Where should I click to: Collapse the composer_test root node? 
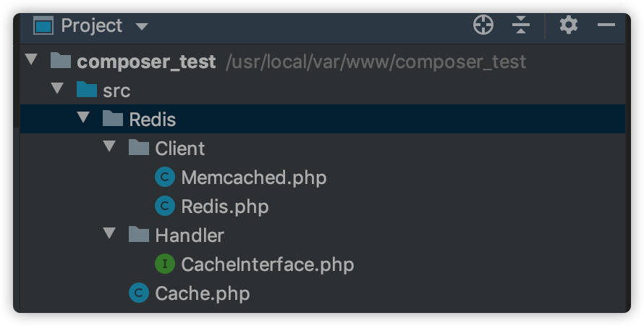pyautogui.click(x=31, y=60)
